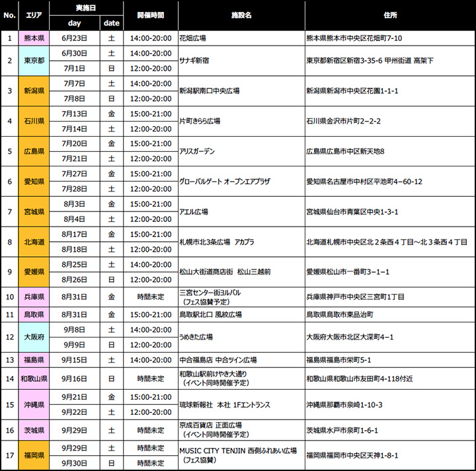The height and width of the screenshot is (471, 476).
Task: Click the 9月16日 date cell
Action: pyautogui.click(x=74, y=379)
